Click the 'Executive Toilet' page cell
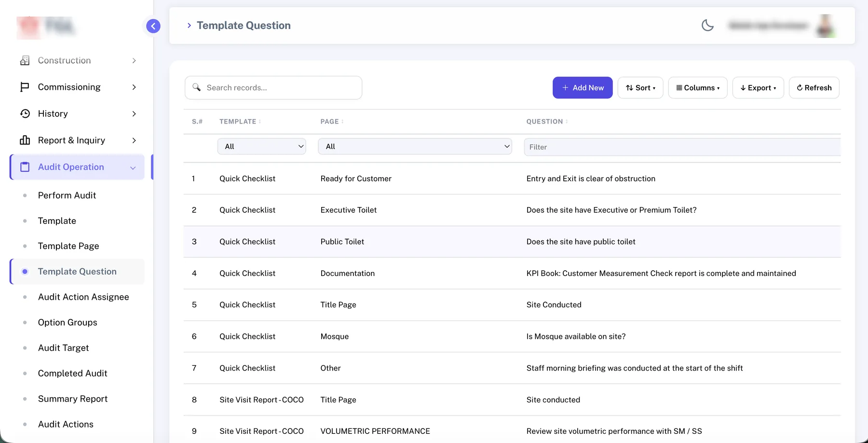The height and width of the screenshot is (443, 868). 349,210
